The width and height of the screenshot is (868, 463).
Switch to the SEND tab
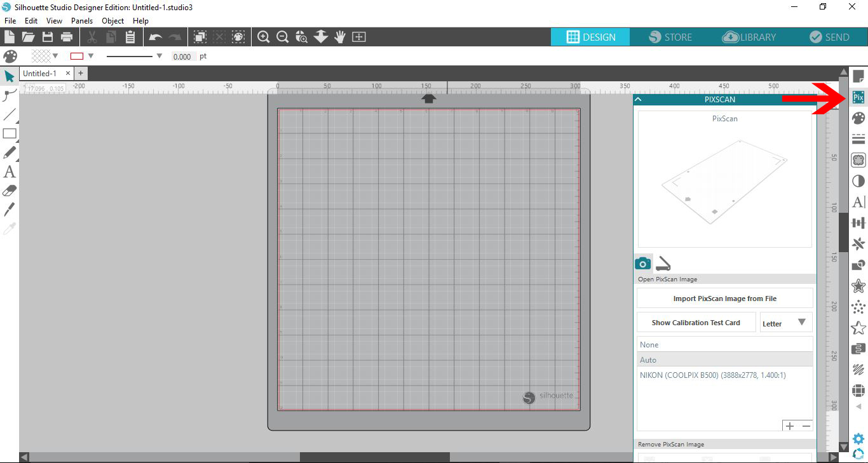point(829,37)
